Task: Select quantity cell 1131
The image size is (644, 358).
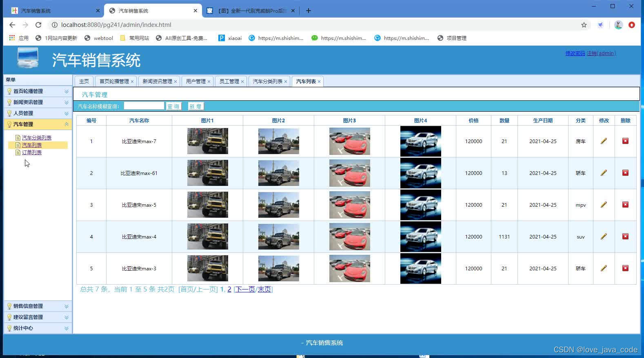Action: [x=504, y=236]
